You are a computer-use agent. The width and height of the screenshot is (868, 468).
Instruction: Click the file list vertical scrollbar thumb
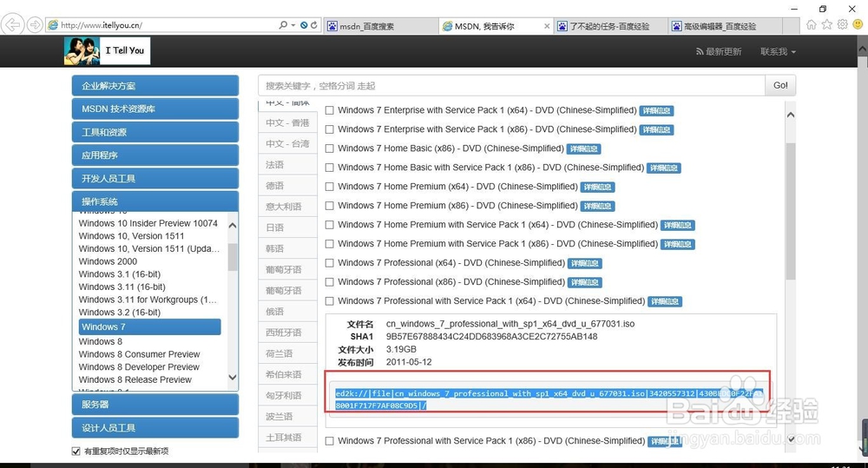791,210
